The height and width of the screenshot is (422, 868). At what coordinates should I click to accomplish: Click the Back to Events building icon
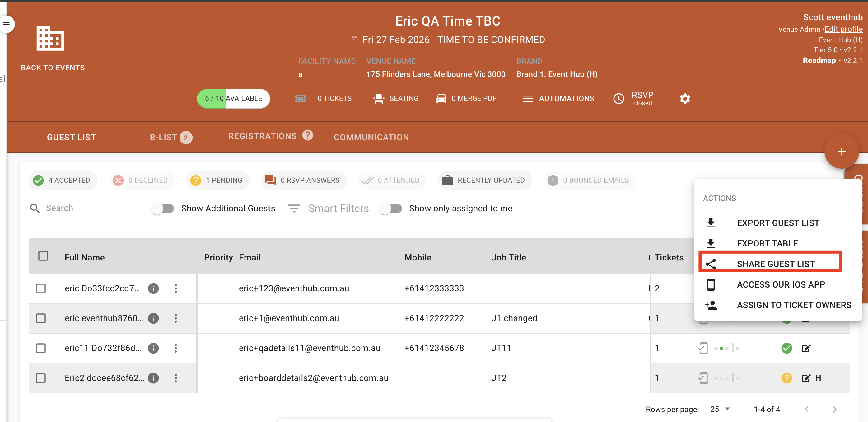pyautogui.click(x=50, y=38)
